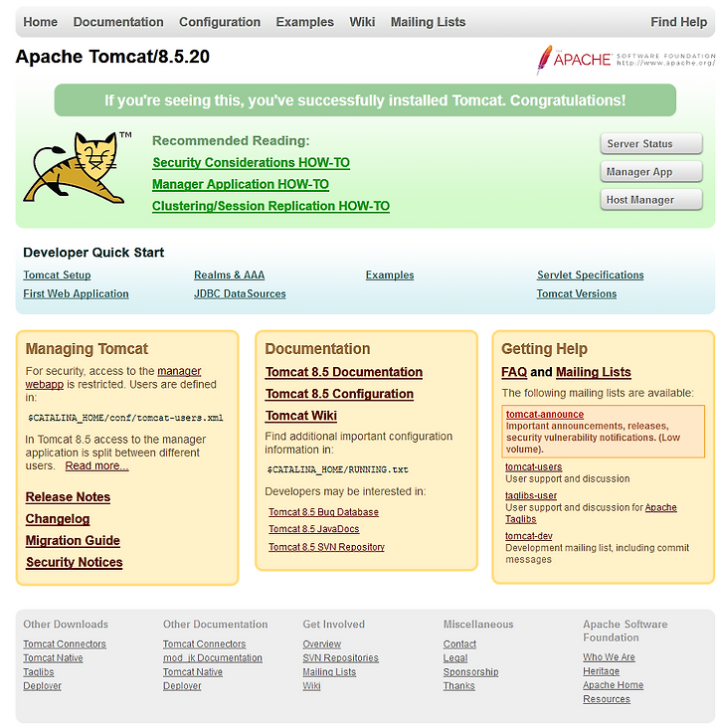This screenshot has width=716, height=728.
Task: Open Clustering/Session Replication HOW-TO link
Action: tap(270, 206)
